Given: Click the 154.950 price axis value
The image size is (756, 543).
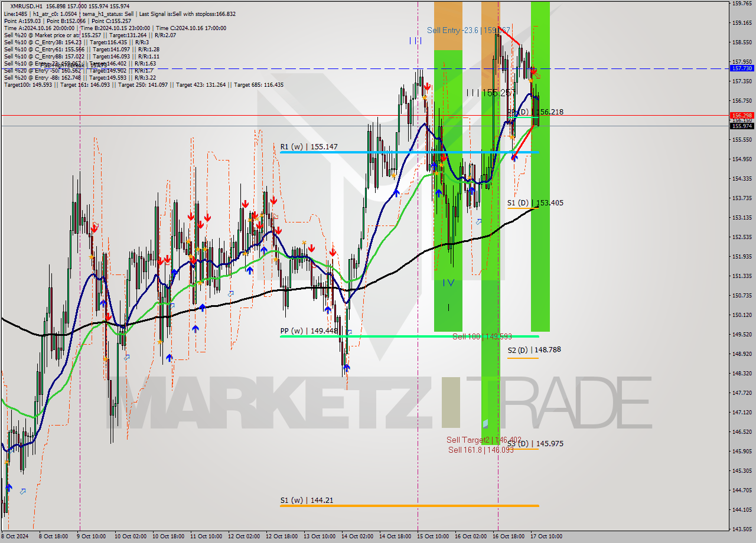Looking at the screenshot, I should pos(742,159).
